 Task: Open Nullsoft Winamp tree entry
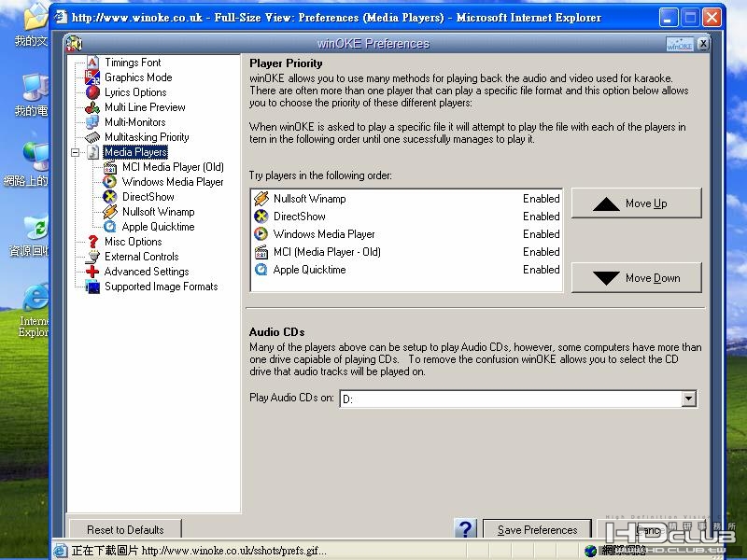(x=158, y=212)
